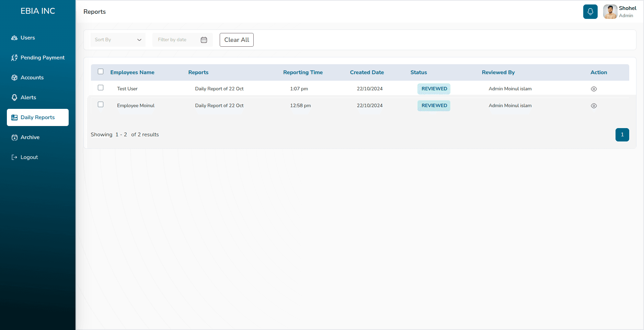Open the Archive section
644x330 pixels.
pyautogui.click(x=38, y=137)
